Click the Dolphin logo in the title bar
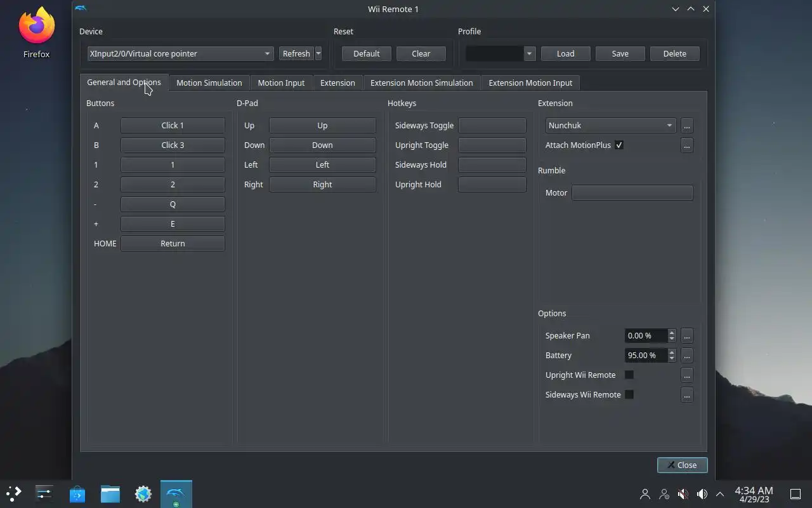The height and width of the screenshot is (508, 812). pyautogui.click(x=81, y=9)
